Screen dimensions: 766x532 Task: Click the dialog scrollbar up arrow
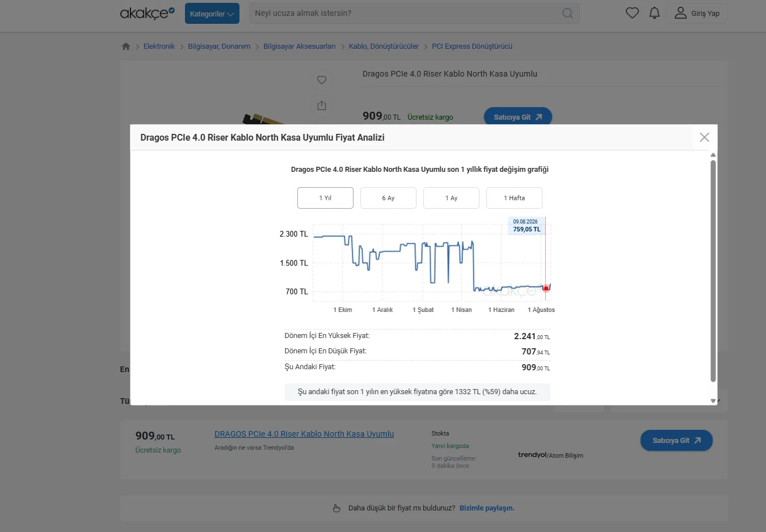tap(713, 155)
